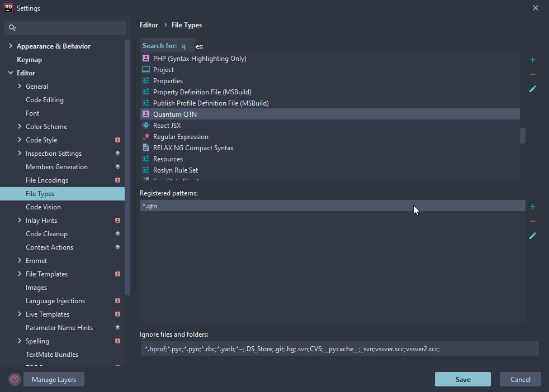Expand the Code Style node
The height and width of the screenshot is (392, 549).
(x=20, y=140)
